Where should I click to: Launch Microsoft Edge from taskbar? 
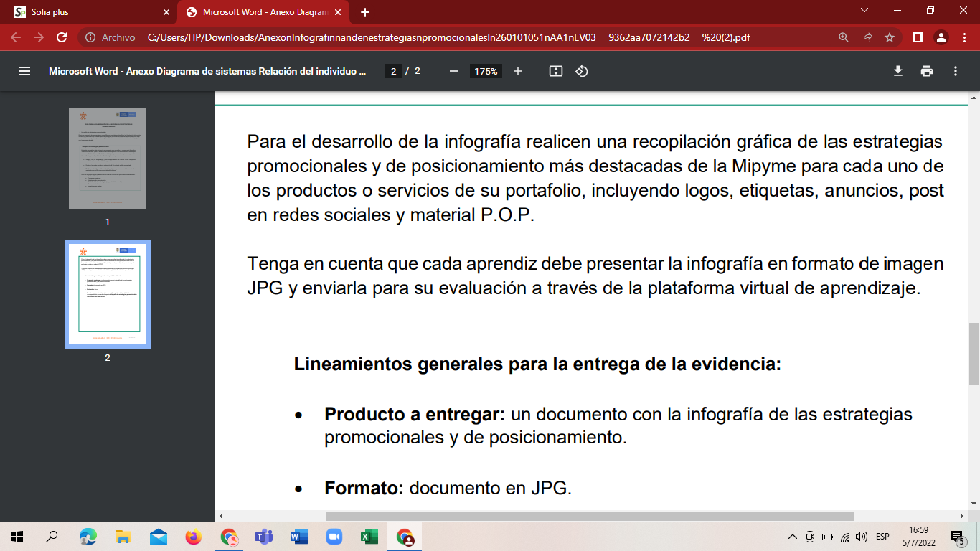pyautogui.click(x=88, y=537)
